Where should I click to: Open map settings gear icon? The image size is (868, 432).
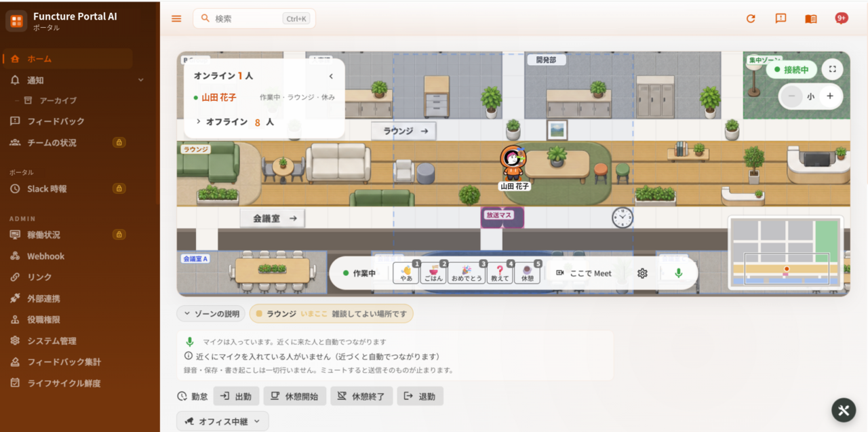click(642, 273)
